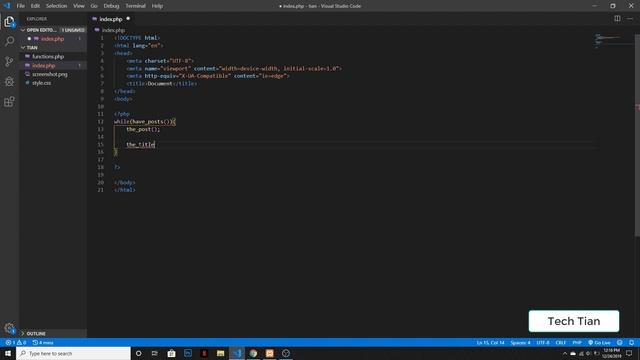Screen dimensions: 640x360
Task: Change line ending via CRLF
Action: pos(560,342)
